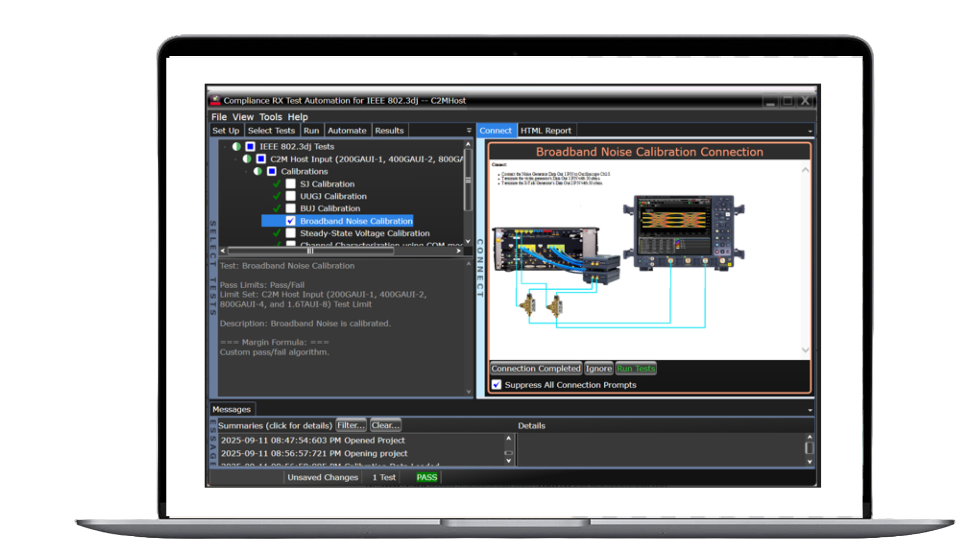980x551 pixels.
Task: Check the BUJ Calibration checkbox
Action: coord(291,208)
